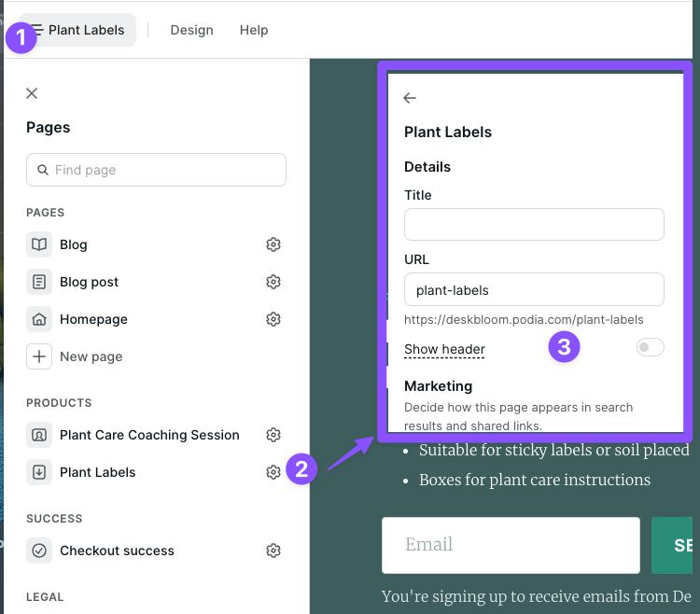Image resolution: width=700 pixels, height=614 pixels.
Task: Open settings gear for Blog post
Action: coord(273,282)
